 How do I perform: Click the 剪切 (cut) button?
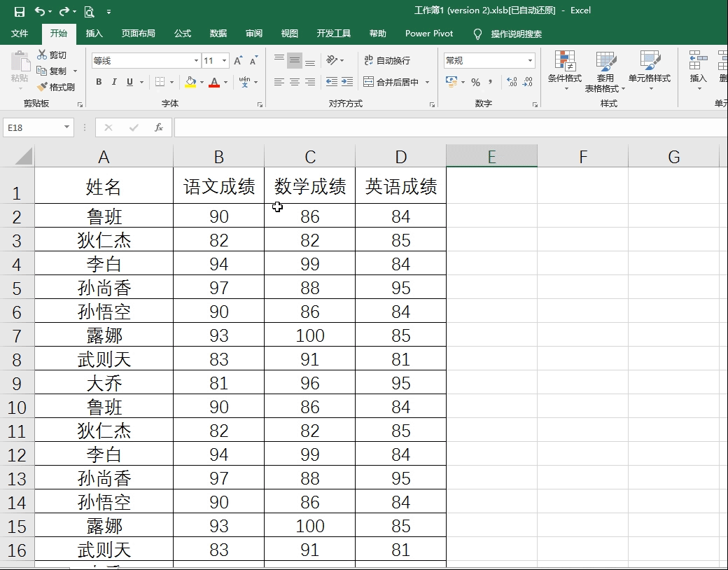point(52,55)
